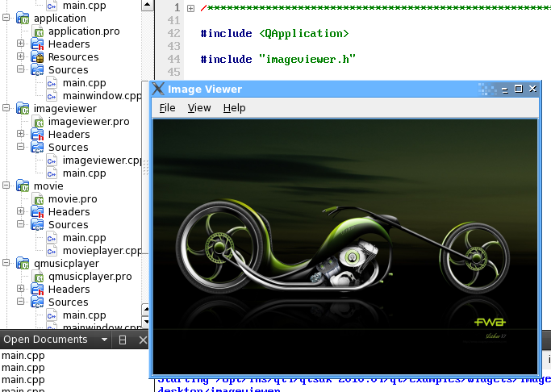This screenshot has width=551, height=392.
Task: Open first main.cpp in Open Documents
Action: click(23, 356)
